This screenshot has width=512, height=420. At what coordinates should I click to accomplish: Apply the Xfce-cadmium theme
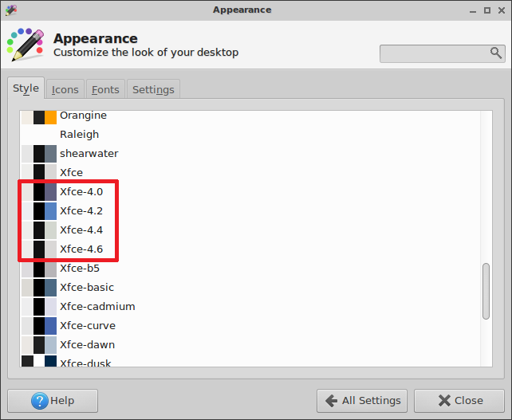click(250, 307)
